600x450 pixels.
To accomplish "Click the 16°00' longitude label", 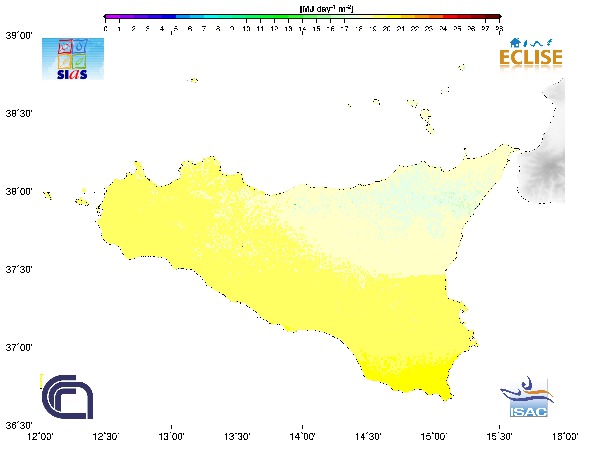I will 565,436.
